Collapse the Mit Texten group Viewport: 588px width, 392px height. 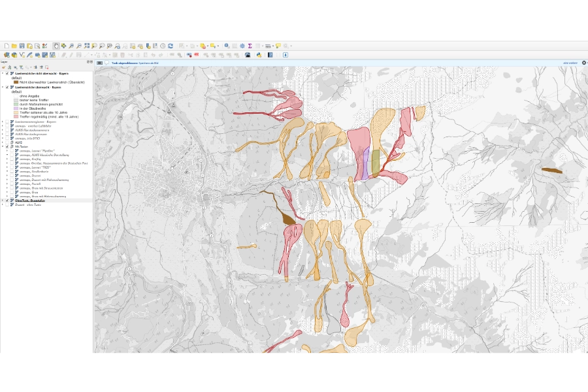pyautogui.click(x=3, y=146)
